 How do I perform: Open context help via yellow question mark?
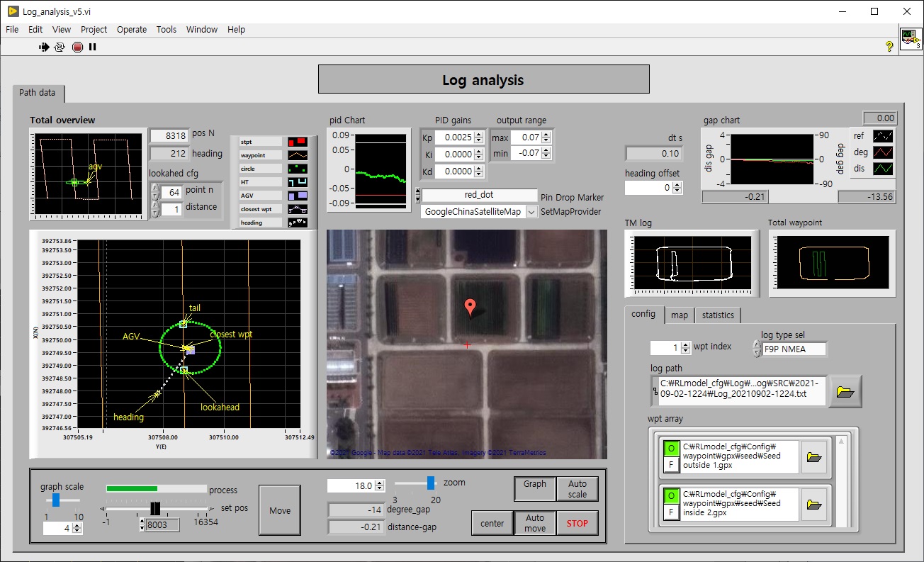pyautogui.click(x=889, y=47)
